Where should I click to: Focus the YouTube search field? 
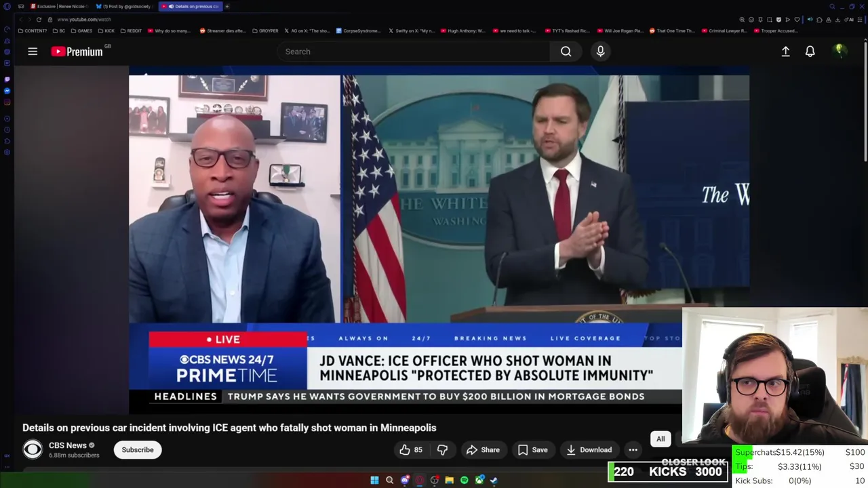click(414, 52)
